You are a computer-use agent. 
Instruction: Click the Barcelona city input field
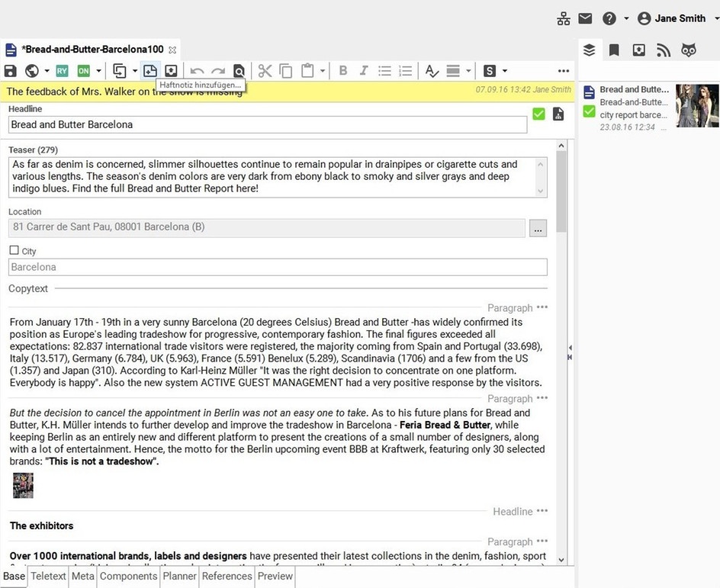pos(278,267)
